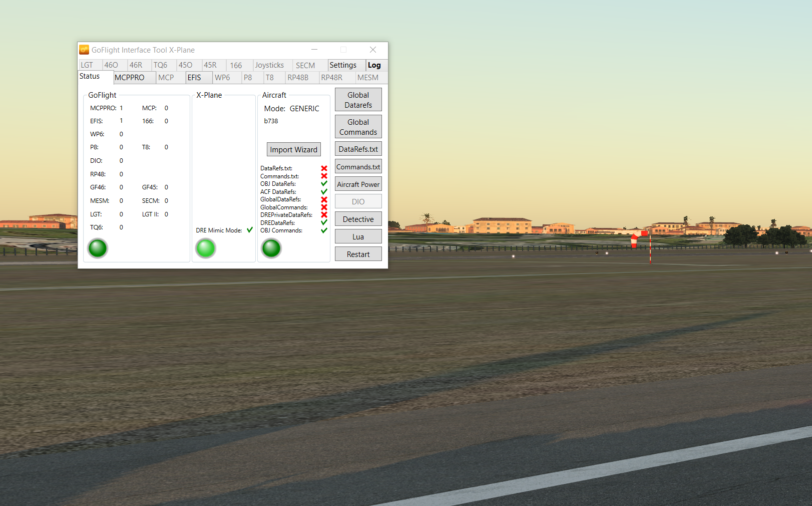Click the X-Plane bright green status light

205,248
